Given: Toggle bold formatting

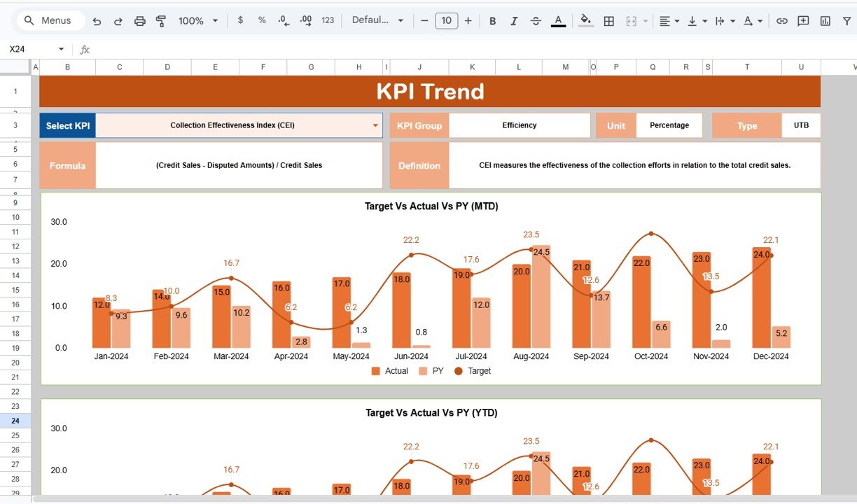Looking at the screenshot, I should pyautogui.click(x=492, y=20).
